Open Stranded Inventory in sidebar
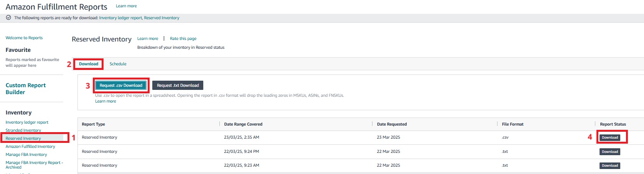This screenshot has height=174, width=644. click(23, 131)
